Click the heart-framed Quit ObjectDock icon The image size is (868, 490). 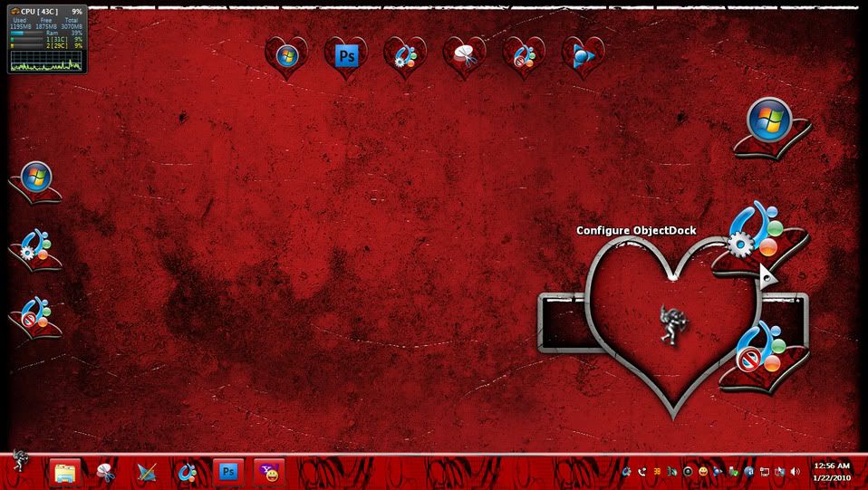click(x=524, y=56)
